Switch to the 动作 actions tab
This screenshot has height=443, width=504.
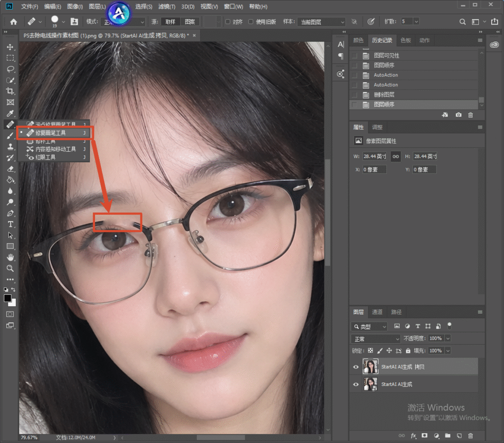click(424, 40)
